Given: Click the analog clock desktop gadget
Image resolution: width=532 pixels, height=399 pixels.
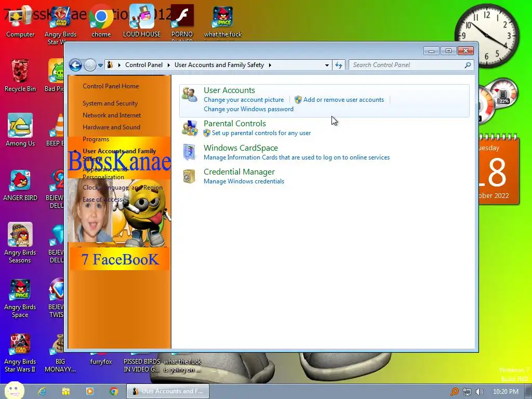Looking at the screenshot, I should coord(487,36).
